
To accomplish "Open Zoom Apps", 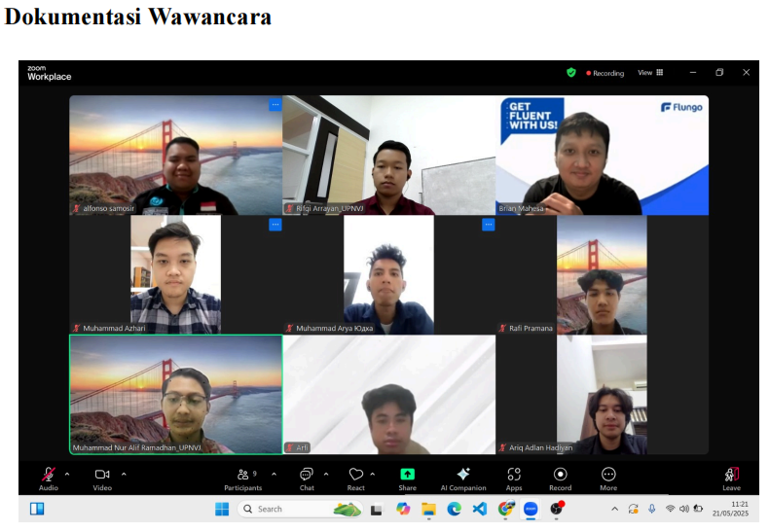I will point(514,475).
